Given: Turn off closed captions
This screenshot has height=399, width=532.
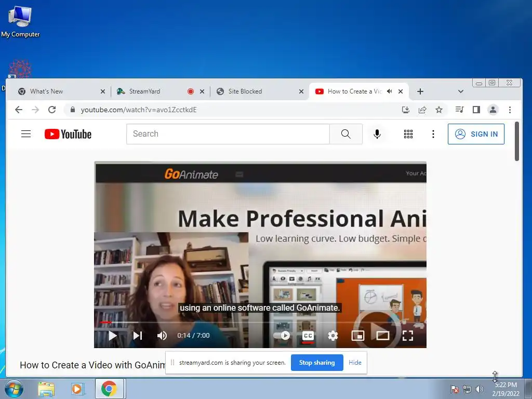Looking at the screenshot, I should coord(308,336).
